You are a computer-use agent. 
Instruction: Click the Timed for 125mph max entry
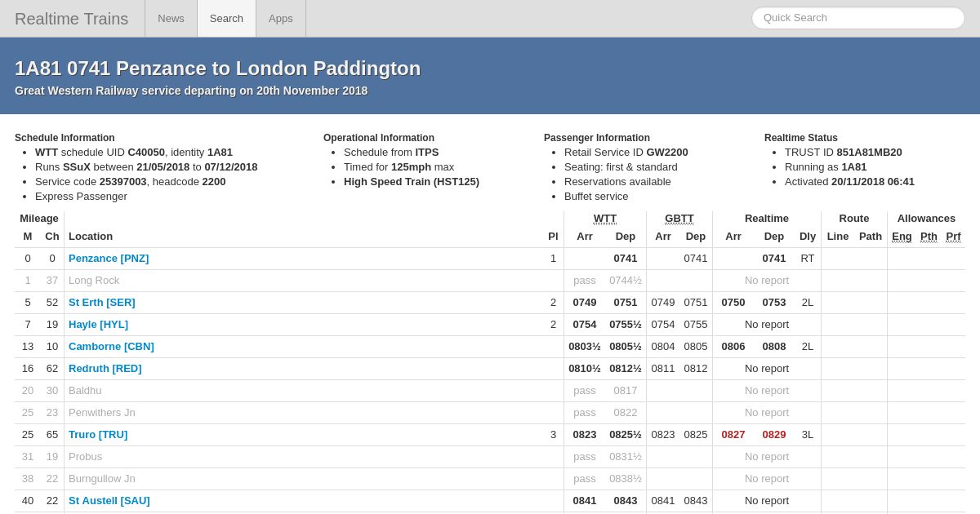point(399,167)
